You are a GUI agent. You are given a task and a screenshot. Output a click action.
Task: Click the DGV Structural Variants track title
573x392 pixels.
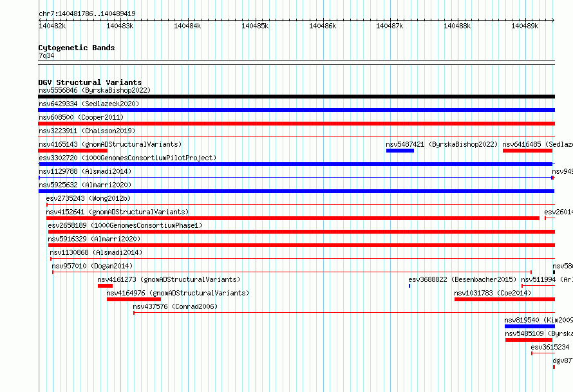pos(90,82)
